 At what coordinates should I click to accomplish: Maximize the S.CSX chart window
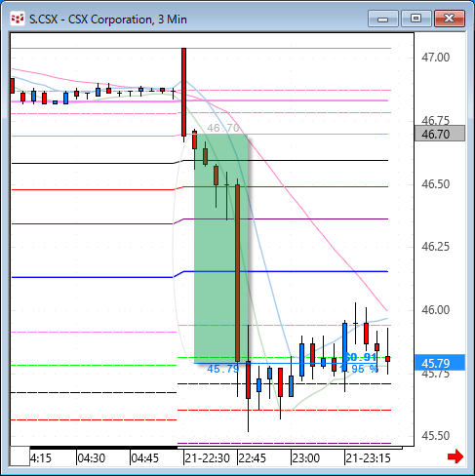pos(416,19)
